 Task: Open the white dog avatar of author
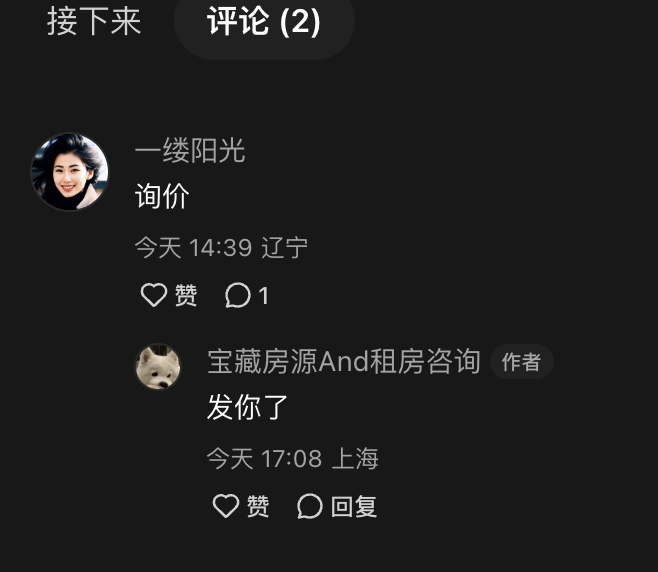(158, 367)
